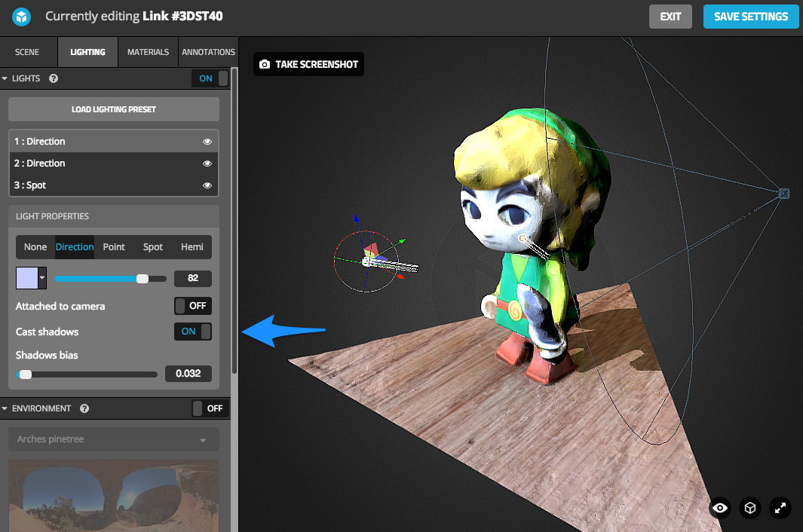This screenshot has height=532, width=803.
Task: Click the fullscreen expand icon
Action: [780, 508]
